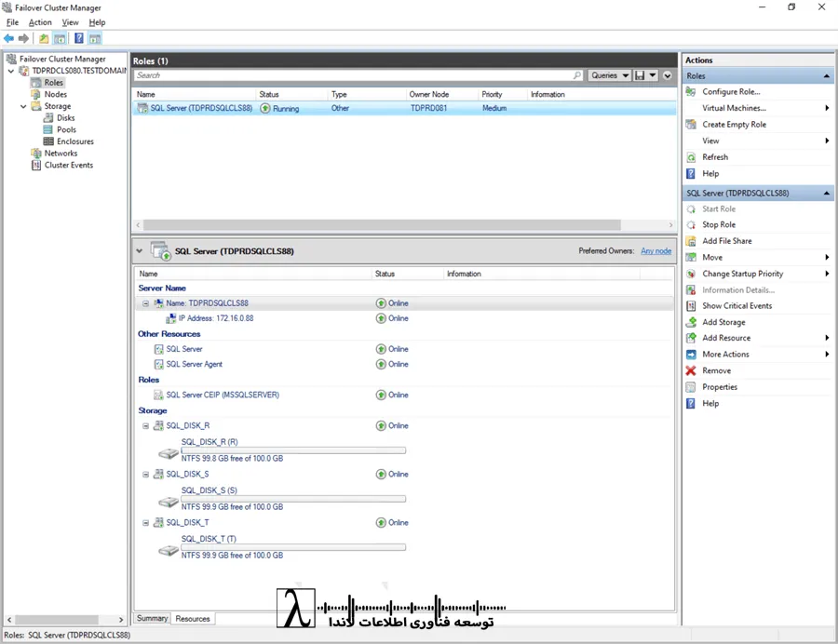This screenshot has height=644, width=838.
Task: Switch to the Resources tab
Action: tap(193, 619)
